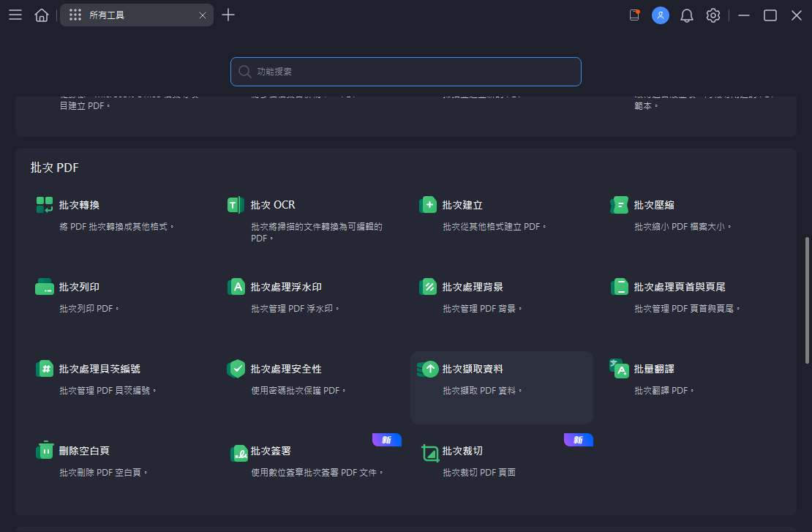Image resolution: width=812 pixels, height=532 pixels.
Task: Open the hamburger main menu
Action: tap(15, 15)
